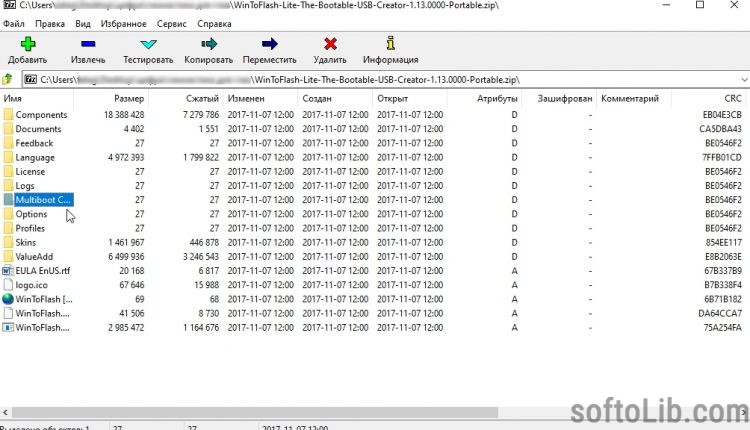This screenshot has width=750, height=430.
Task: Click the Skins folder icon
Action: pyautogui.click(x=8, y=243)
